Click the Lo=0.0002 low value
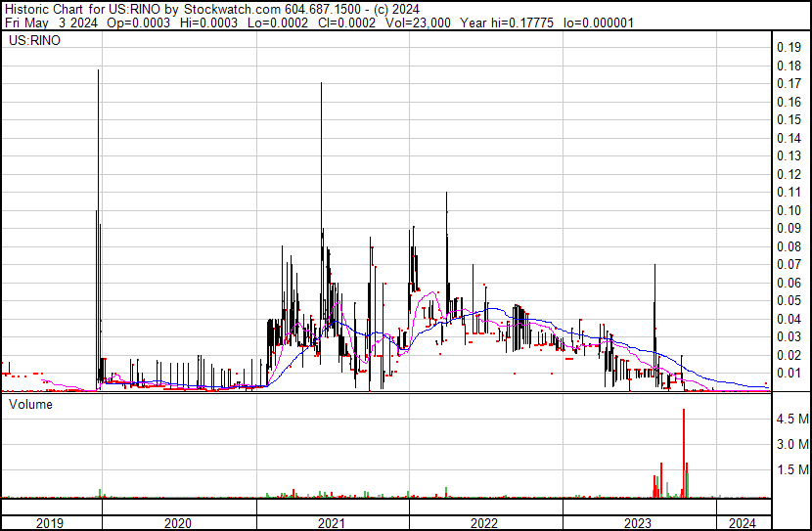The height and width of the screenshot is (531, 812). (x=278, y=22)
